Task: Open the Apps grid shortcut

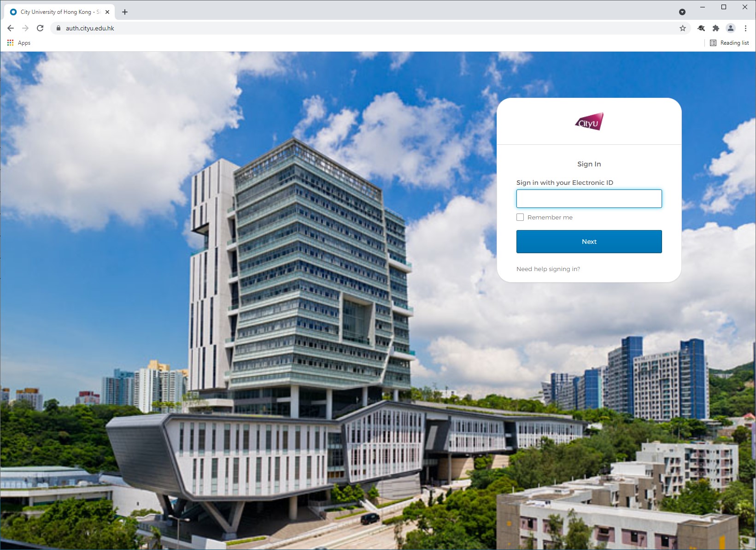Action: [x=18, y=43]
